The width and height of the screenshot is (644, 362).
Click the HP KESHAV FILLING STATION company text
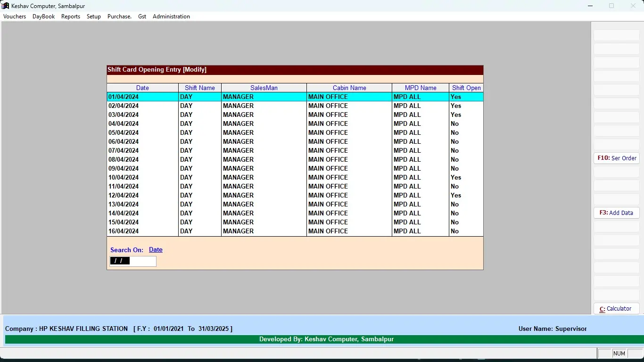(x=83, y=329)
